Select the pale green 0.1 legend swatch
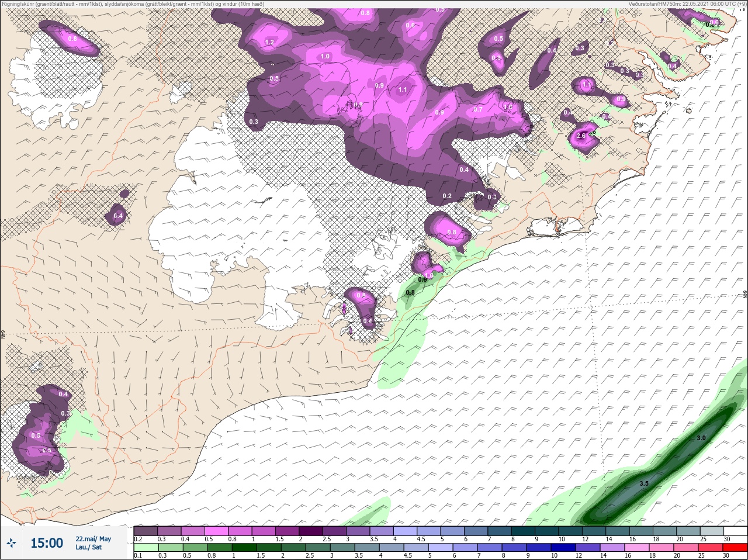The width and height of the screenshot is (748, 560). tap(146, 548)
